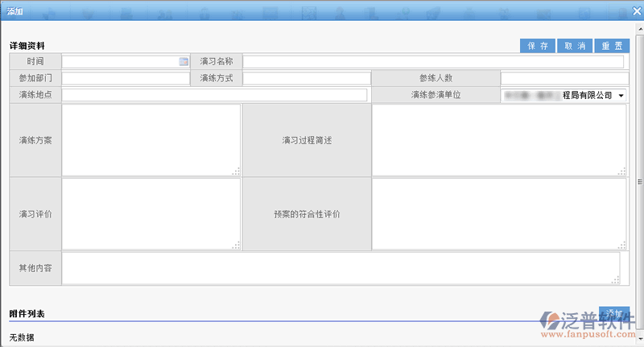Click the 其他内容 label cell
The width and height of the screenshot is (644, 347).
35,268
